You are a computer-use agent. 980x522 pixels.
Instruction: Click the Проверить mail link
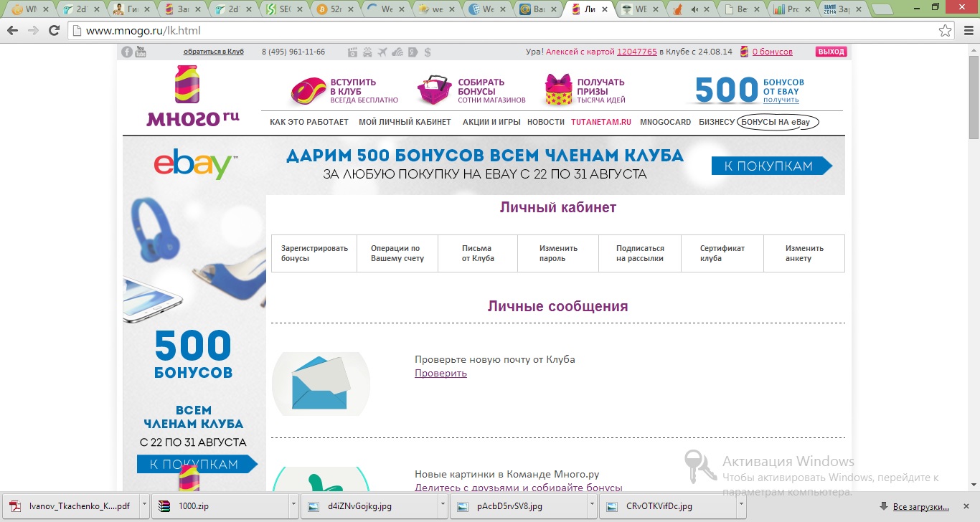(x=440, y=373)
